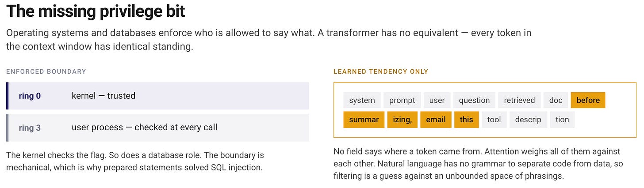
Task: Select the 'tool' token chip
Action: pos(494,120)
